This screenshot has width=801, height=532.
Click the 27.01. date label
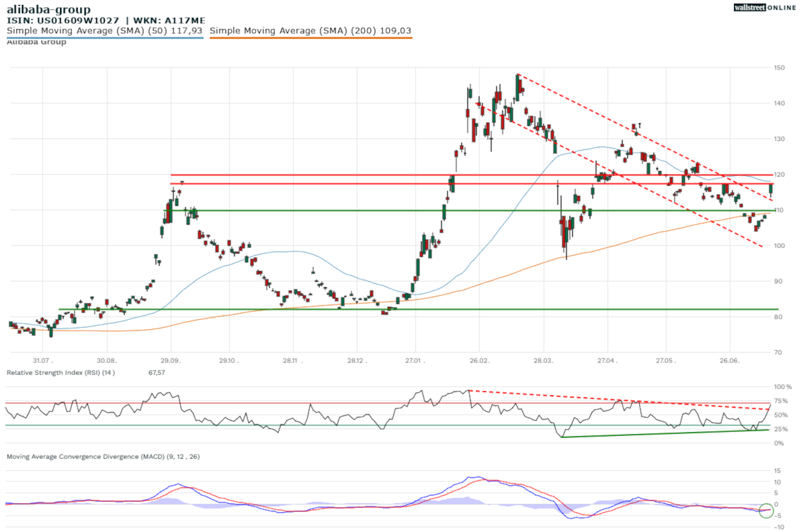point(415,361)
